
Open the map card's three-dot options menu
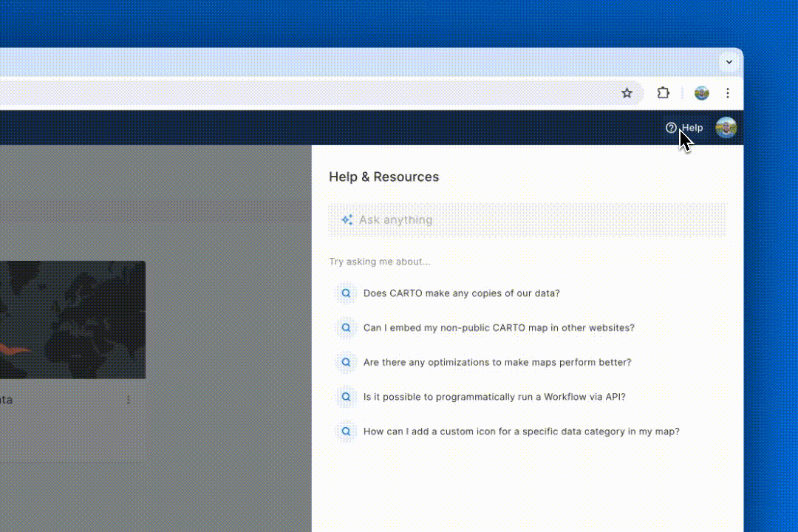[x=129, y=400]
